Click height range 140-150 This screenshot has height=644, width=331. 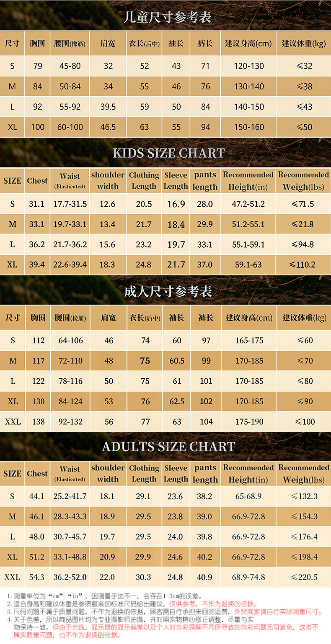coord(249,107)
